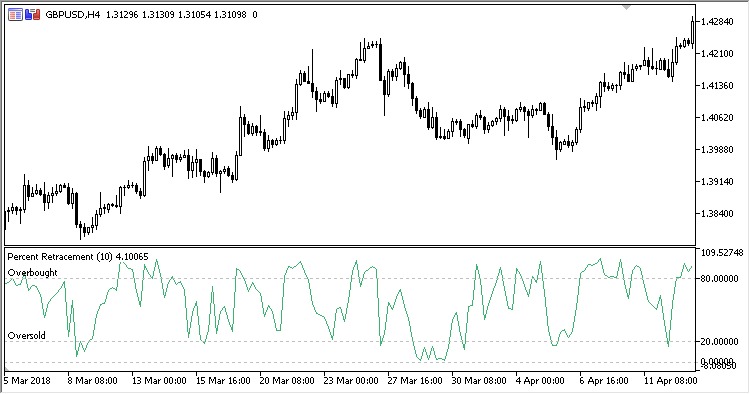Click the 15 Mar 16:00 time label

[x=223, y=381]
